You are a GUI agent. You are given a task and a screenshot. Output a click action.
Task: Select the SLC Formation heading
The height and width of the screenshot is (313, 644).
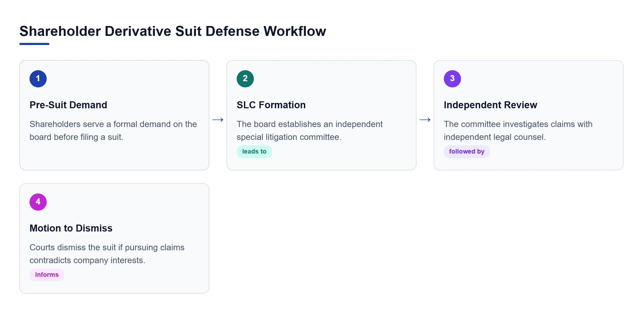[271, 105]
